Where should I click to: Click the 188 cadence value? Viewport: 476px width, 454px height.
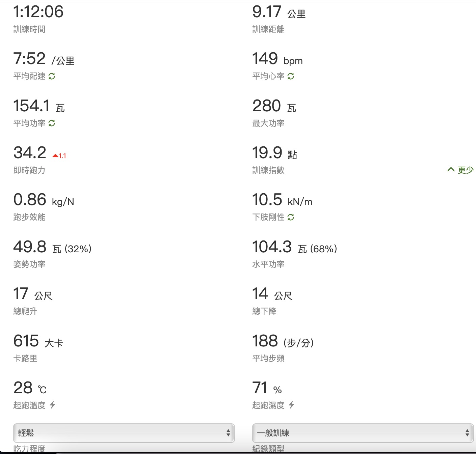coord(283,341)
